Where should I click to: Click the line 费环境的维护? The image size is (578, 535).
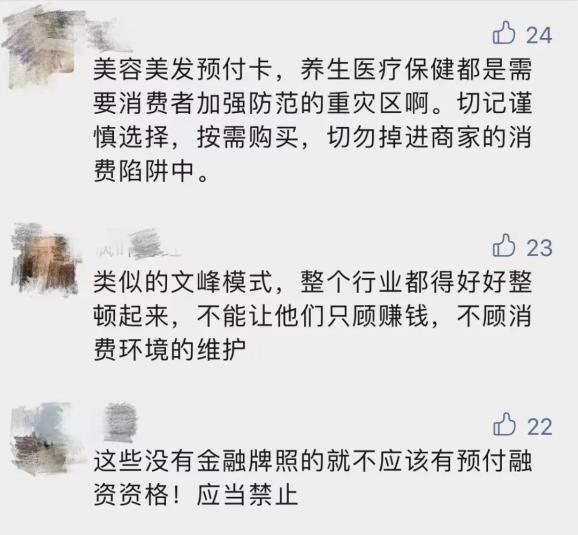pyautogui.click(x=170, y=350)
